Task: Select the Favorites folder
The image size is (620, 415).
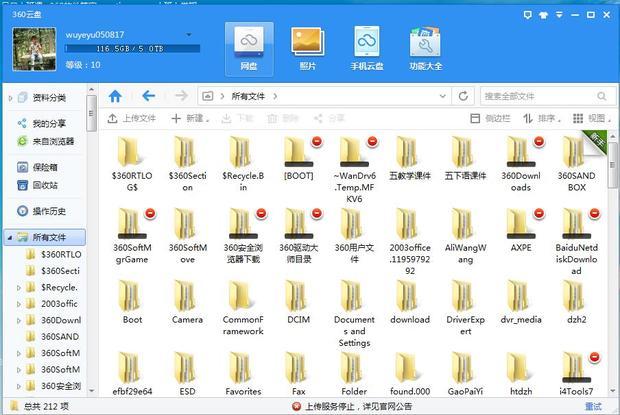Action: [x=243, y=374]
